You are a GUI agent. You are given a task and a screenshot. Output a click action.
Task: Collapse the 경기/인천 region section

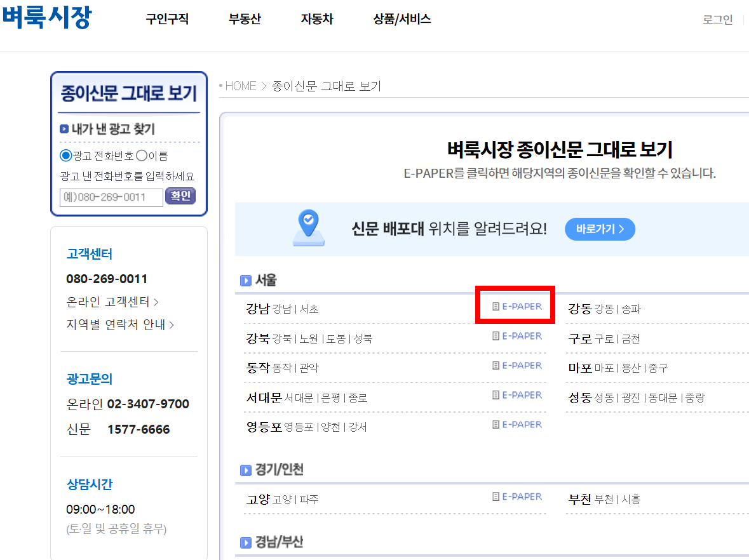[246, 471]
